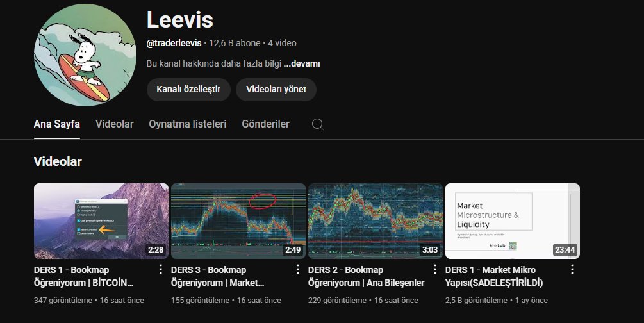Click '155 görüntüleme • 16 saat önce' text
644x323 pixels.
(226, 301)
